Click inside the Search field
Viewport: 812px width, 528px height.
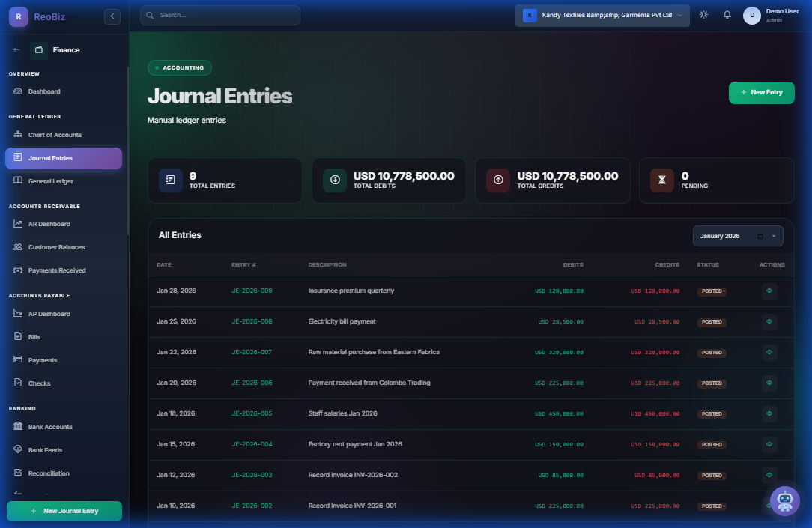pyautogui.click(x=219, y=15)
